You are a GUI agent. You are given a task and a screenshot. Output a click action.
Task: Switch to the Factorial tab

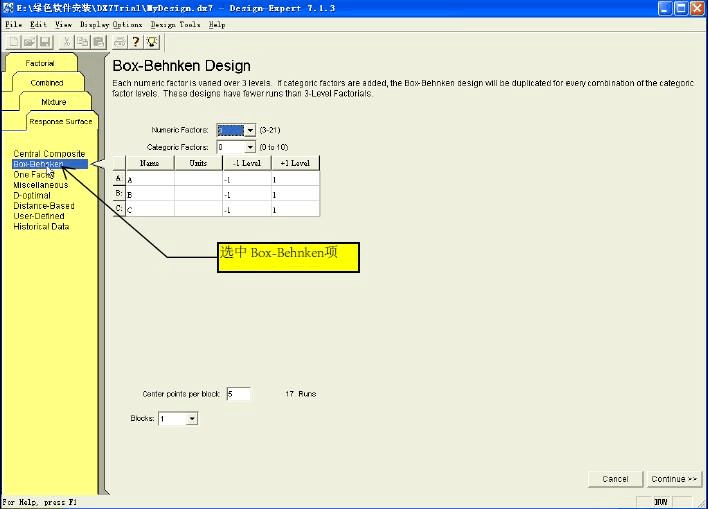tap(40, 63)
